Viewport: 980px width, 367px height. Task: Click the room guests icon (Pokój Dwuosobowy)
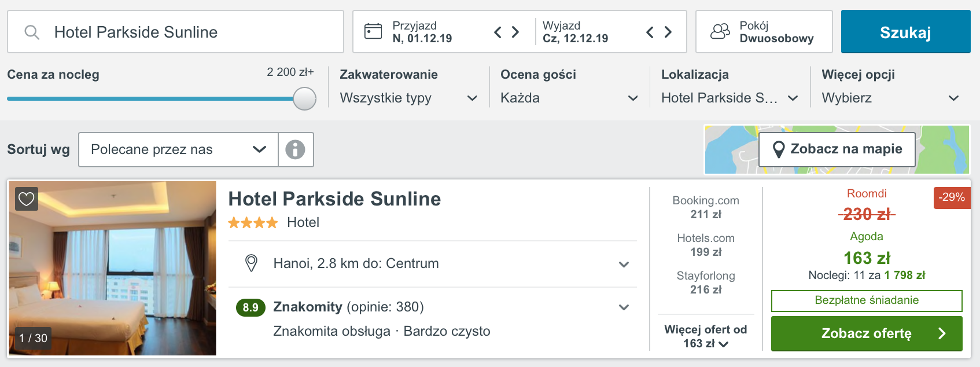coord(720,31)
